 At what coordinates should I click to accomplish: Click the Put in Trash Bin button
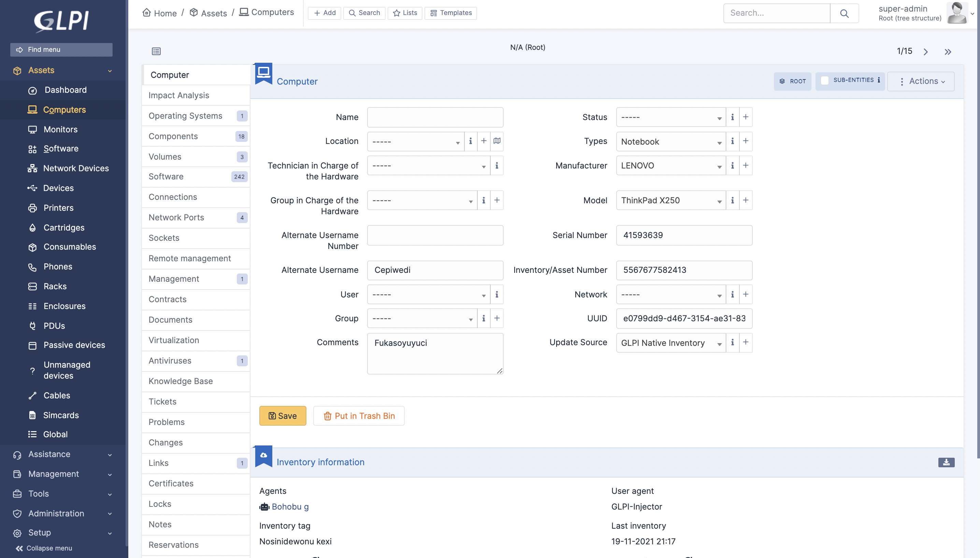(x=359, y=415)
